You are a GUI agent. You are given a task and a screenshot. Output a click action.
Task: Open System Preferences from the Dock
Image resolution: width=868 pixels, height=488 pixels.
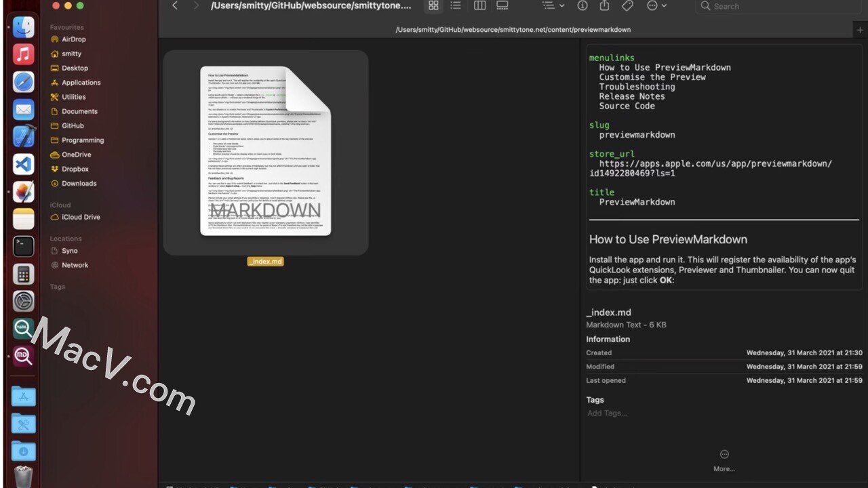24,301
